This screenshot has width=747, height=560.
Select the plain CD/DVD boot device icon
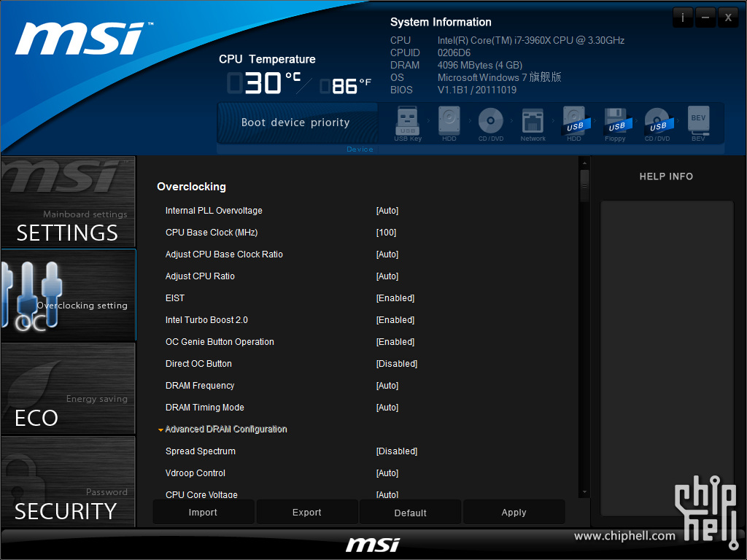(491, 124)
